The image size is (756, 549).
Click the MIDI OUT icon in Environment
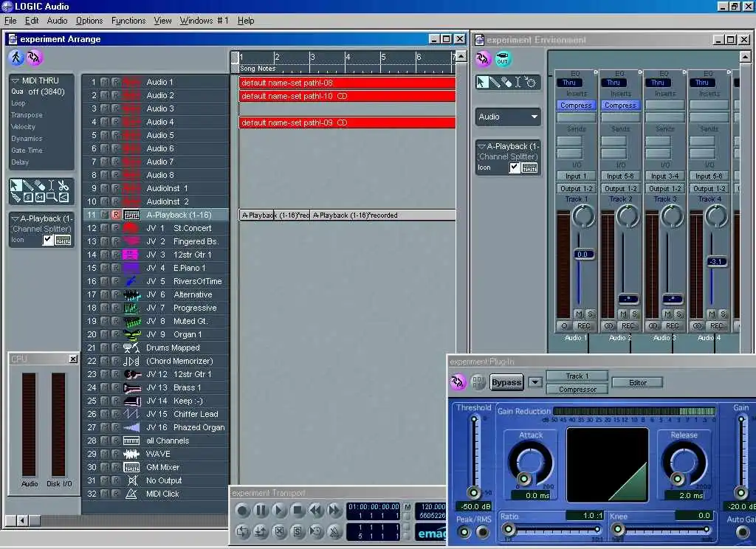(503, 59)
